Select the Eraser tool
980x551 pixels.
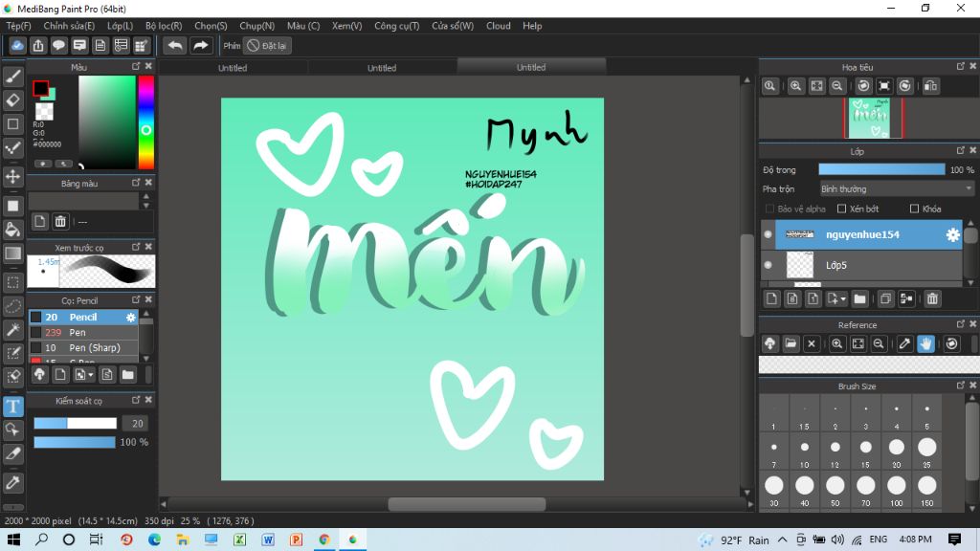pyautogui.click(x=13, y=99)
